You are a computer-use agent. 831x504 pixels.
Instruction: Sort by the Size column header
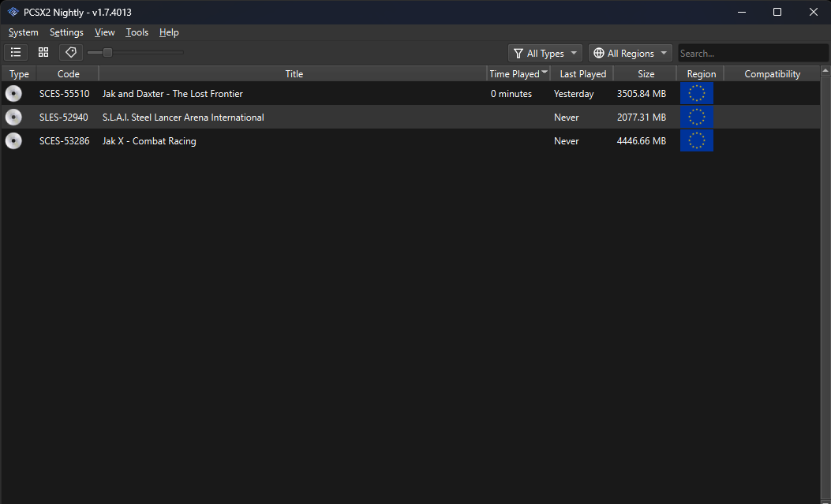pyautogui.click(x=646, y=74)
